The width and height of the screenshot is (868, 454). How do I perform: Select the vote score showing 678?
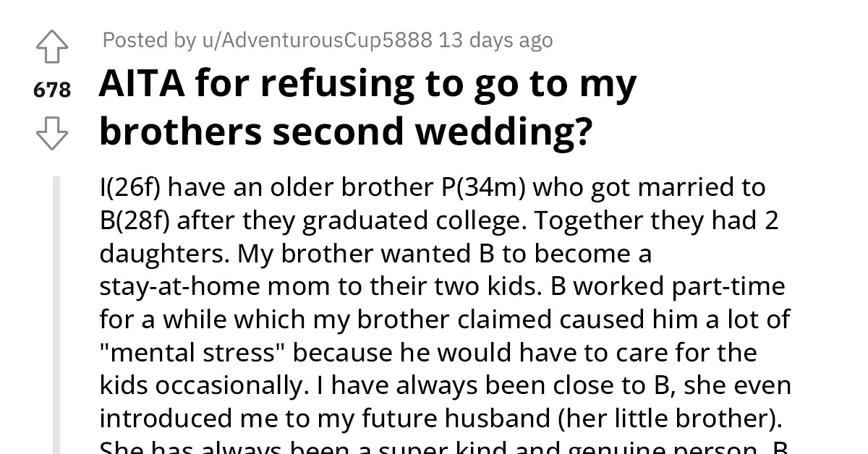pyautogui.click(x=51, y=90)
